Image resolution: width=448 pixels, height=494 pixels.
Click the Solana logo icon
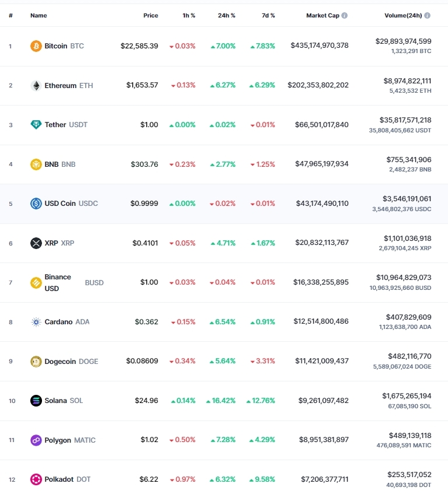point(36,401)
